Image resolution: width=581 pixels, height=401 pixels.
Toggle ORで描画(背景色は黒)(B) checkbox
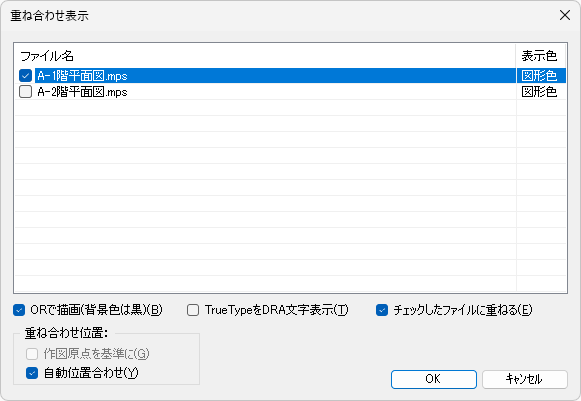point(19,310)
